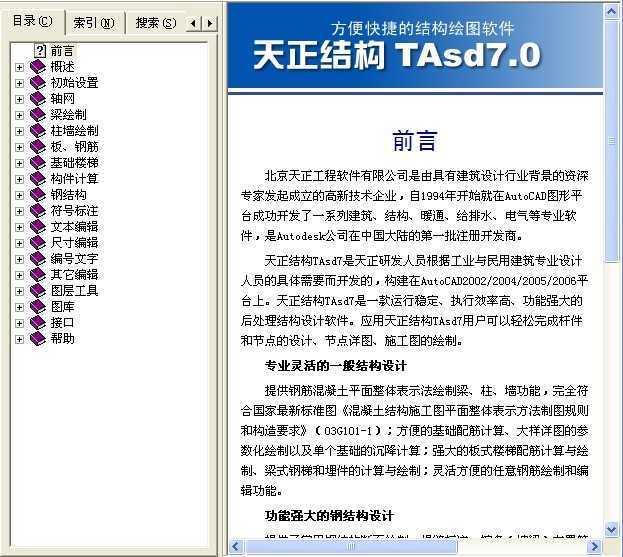Click the 前言 page heading
The width and height of the screenshot is (623, 557).
point(415,141)
